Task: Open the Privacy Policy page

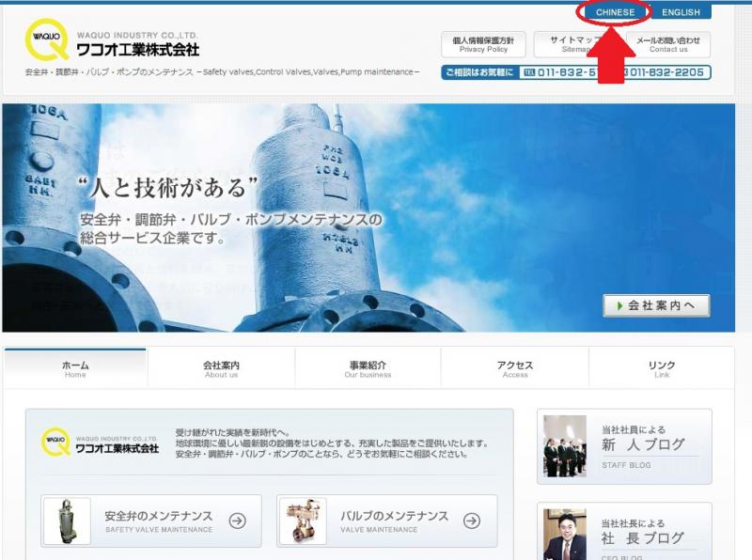Action: point(483,44)
